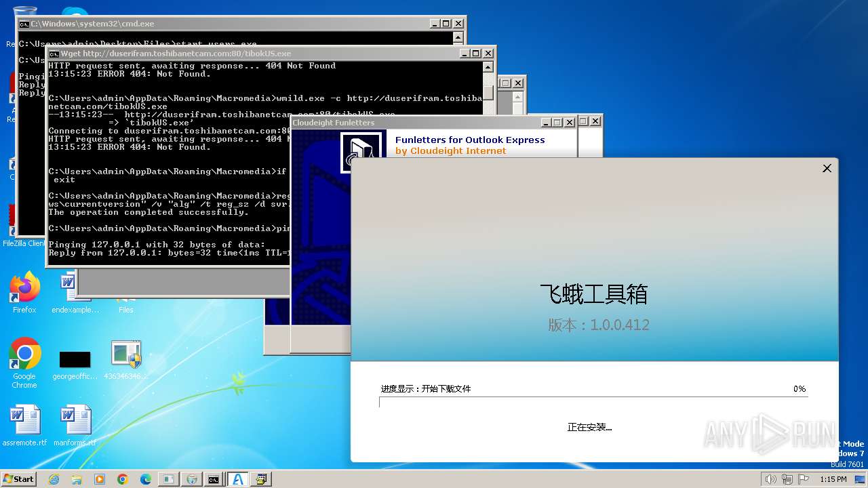
Task: Launch Chrome from the taskbar
Action: pyautogui.click(x=123, y=479)
